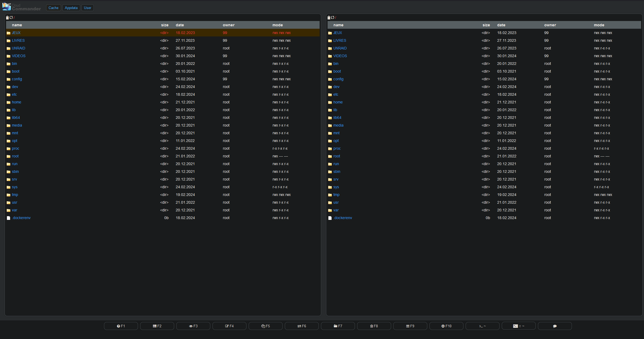Open the Appdata shortcut button

(71, 8)
